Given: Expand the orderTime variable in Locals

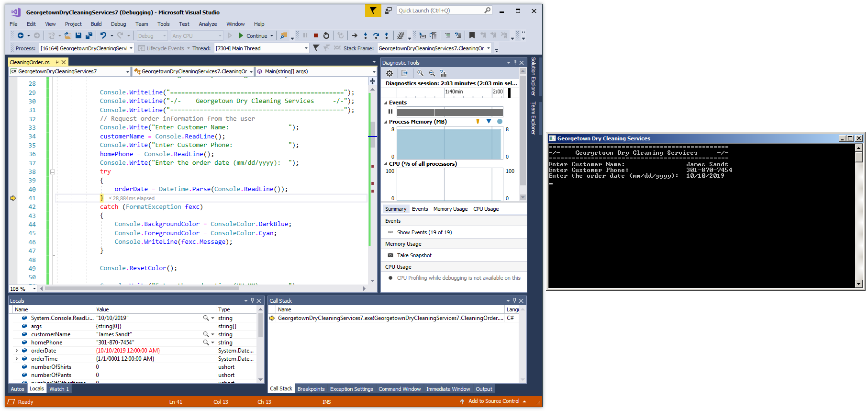Looking at the screenshot, I should [17, 359].
